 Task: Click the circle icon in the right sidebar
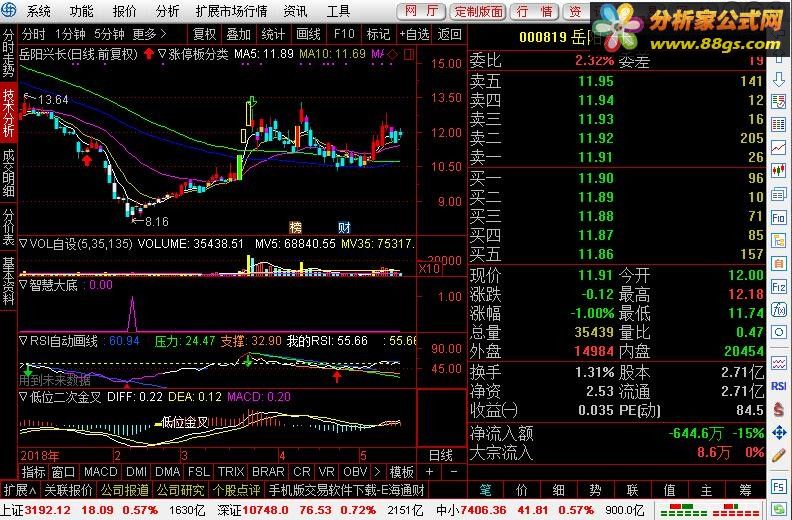pyautogui.click(x=778, y=333)
